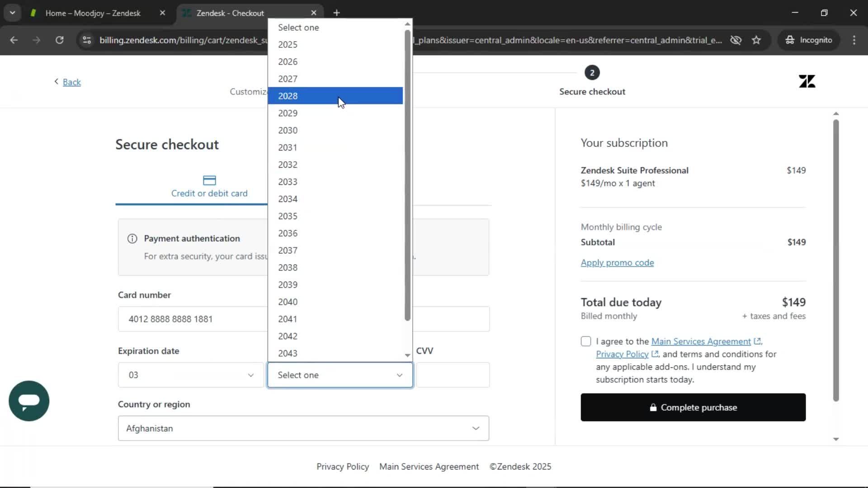The image size is (868, 488).
Task: Click the subscription panel scroll-down arrow
Action: click(836, 439)
